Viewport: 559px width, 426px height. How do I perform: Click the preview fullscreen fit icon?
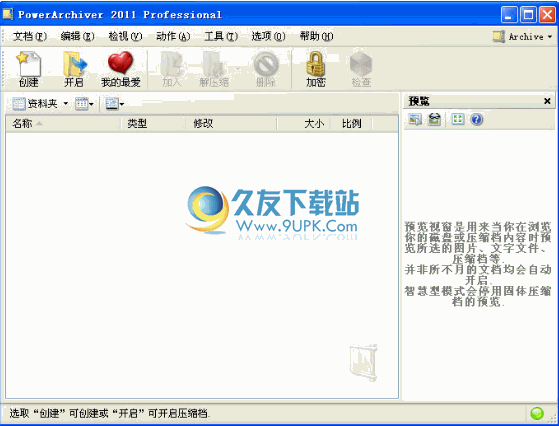pos(457,119)
